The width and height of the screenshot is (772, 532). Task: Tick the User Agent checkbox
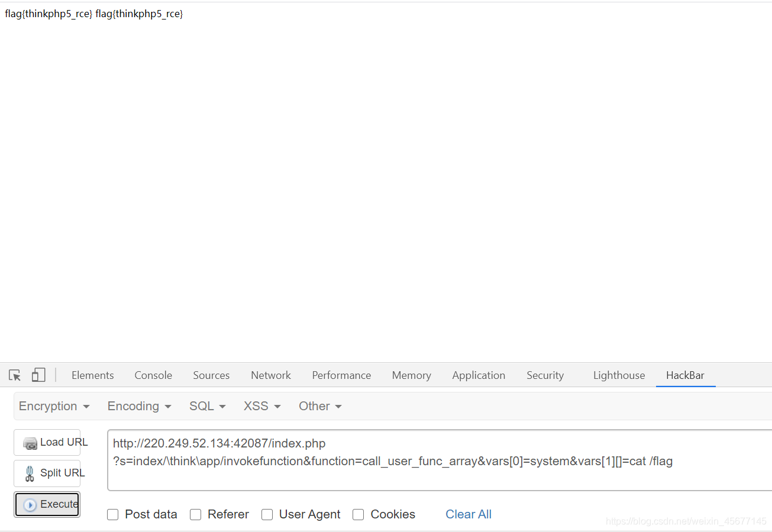click(267, 514)
